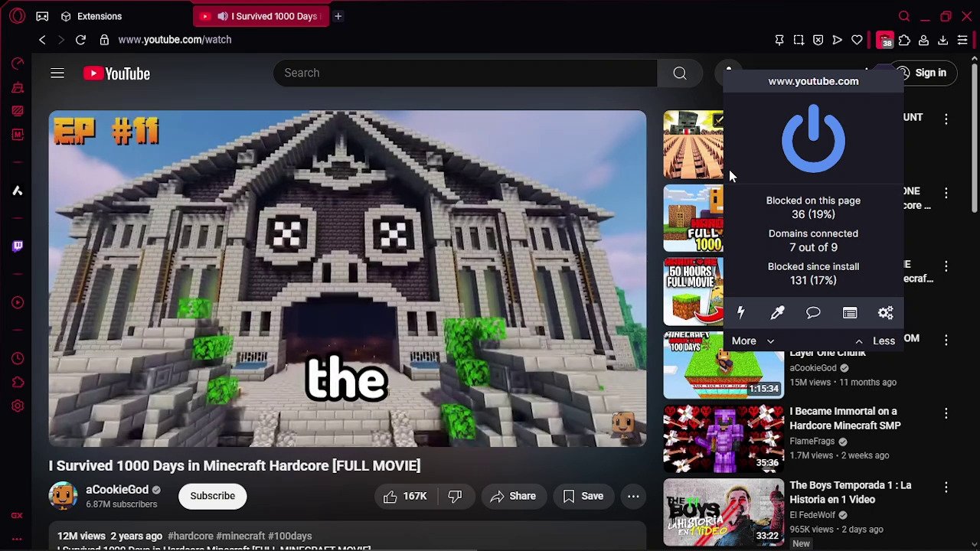
Task: Open GX Cleaner icon in sidebar
Action: [18, 87]
